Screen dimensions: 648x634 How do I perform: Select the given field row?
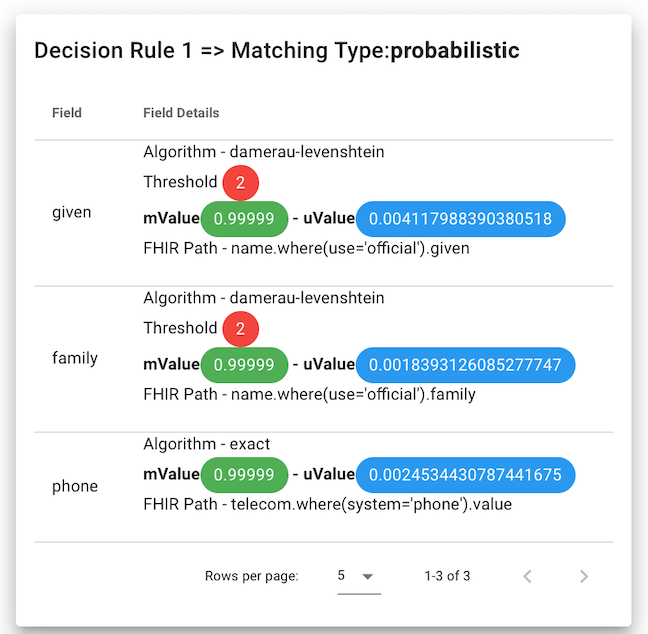[x=71, y=212]
